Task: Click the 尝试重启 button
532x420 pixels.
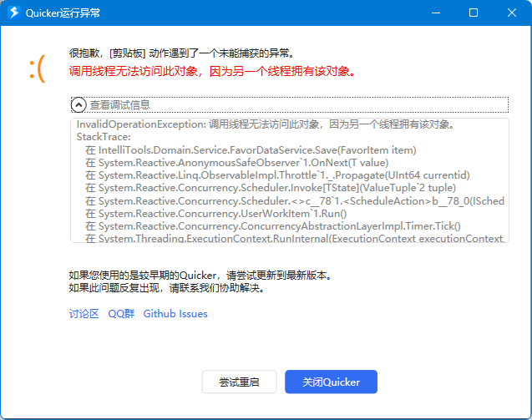Action: point(239,382)
